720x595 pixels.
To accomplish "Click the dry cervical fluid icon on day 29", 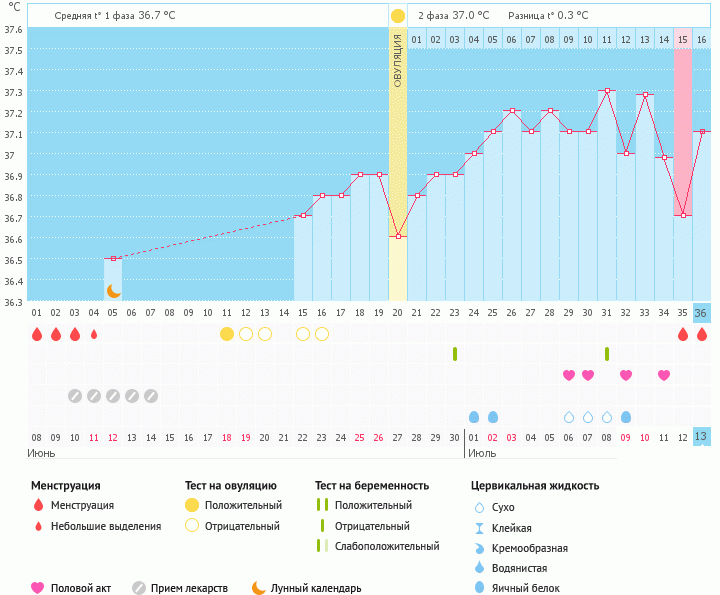I will click(x=569, y=417).
